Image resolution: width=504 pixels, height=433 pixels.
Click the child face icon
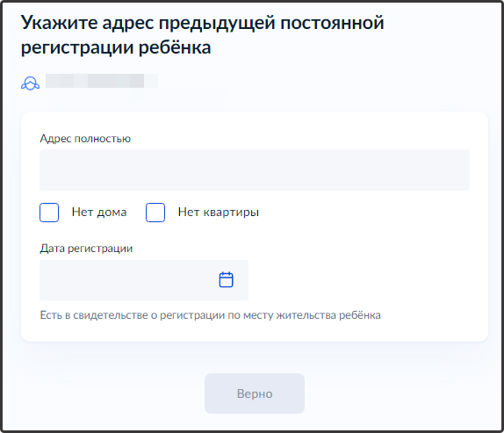point(30,83)
